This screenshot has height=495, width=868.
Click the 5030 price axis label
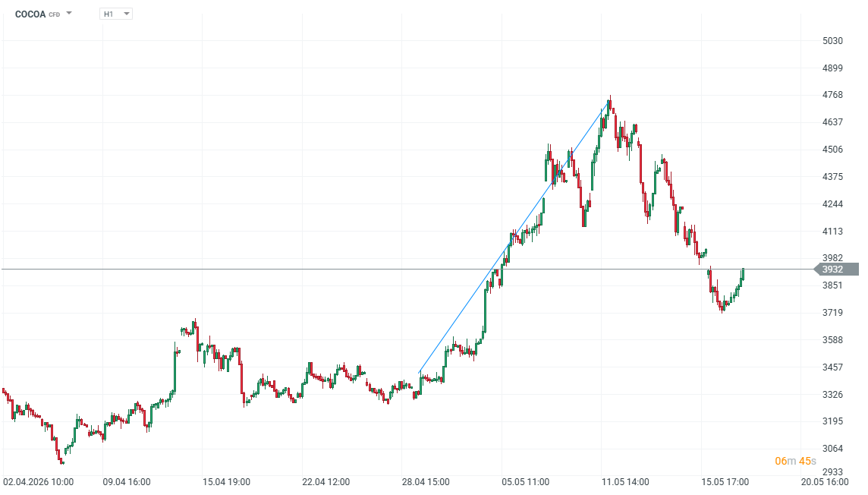coord(832,41)
